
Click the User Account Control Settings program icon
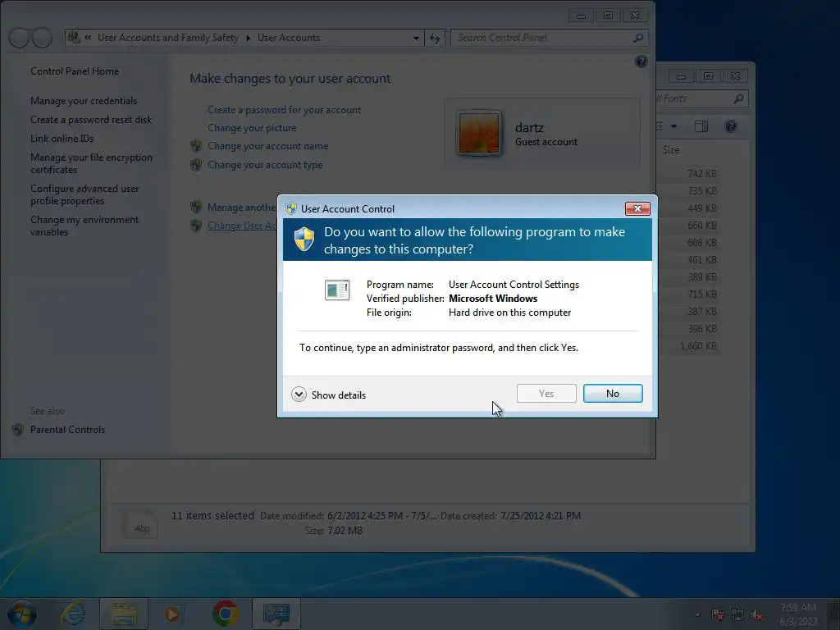(x=337, y=290)
